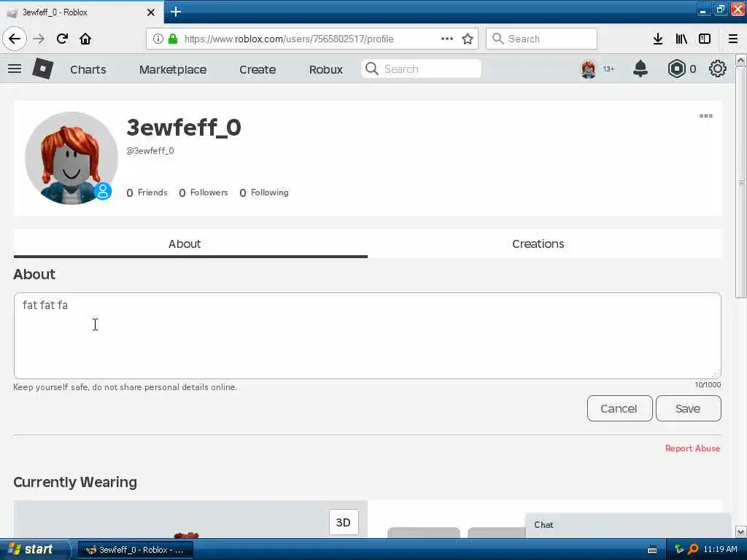Click the taskbar clock showing 11:19 AM
This screenshot has width=747, height=560.
(x=720, y=550)
